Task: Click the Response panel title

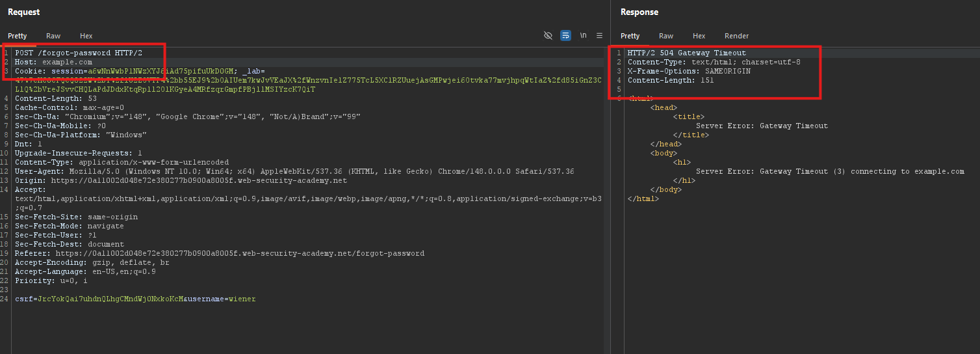Action: pos(639,12)
